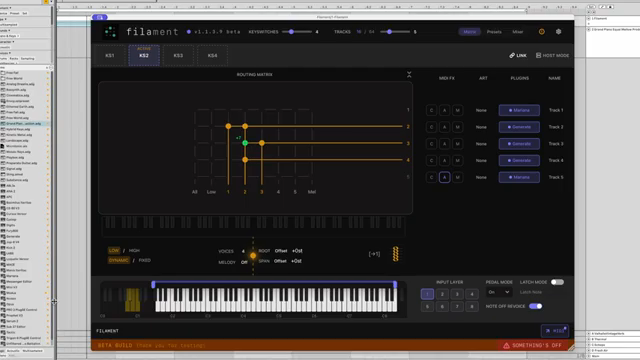
Task: Toggle the A button on Track 5
Action: [444, 177]
